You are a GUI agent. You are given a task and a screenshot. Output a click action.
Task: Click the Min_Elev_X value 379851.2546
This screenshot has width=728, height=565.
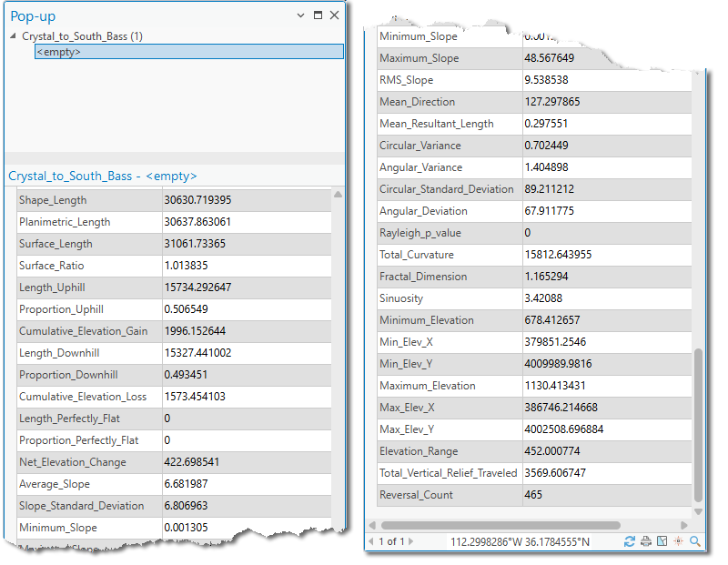coord(555,342)
